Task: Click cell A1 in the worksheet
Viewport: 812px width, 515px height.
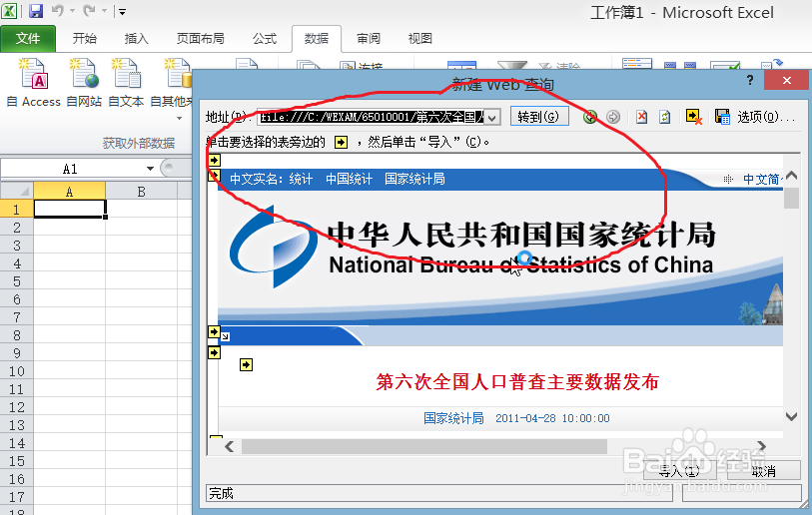Action: point(69,210)
